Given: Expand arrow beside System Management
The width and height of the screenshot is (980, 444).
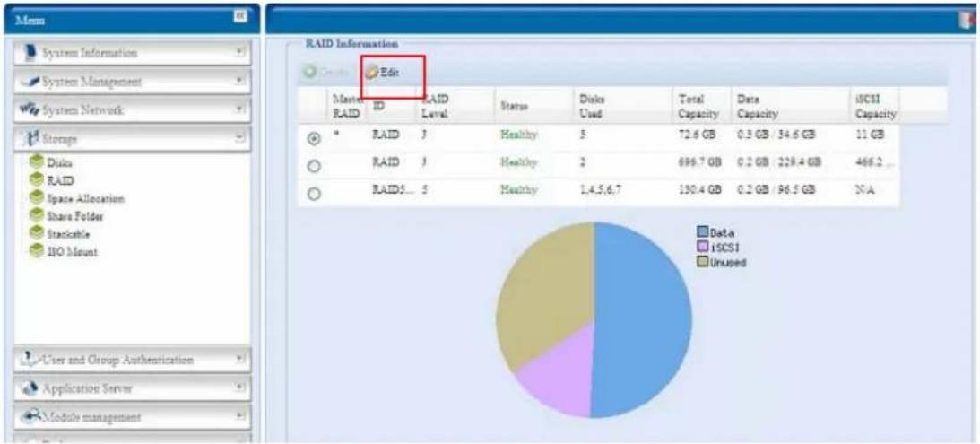Looking at the screenshot, I should point(240,82).
